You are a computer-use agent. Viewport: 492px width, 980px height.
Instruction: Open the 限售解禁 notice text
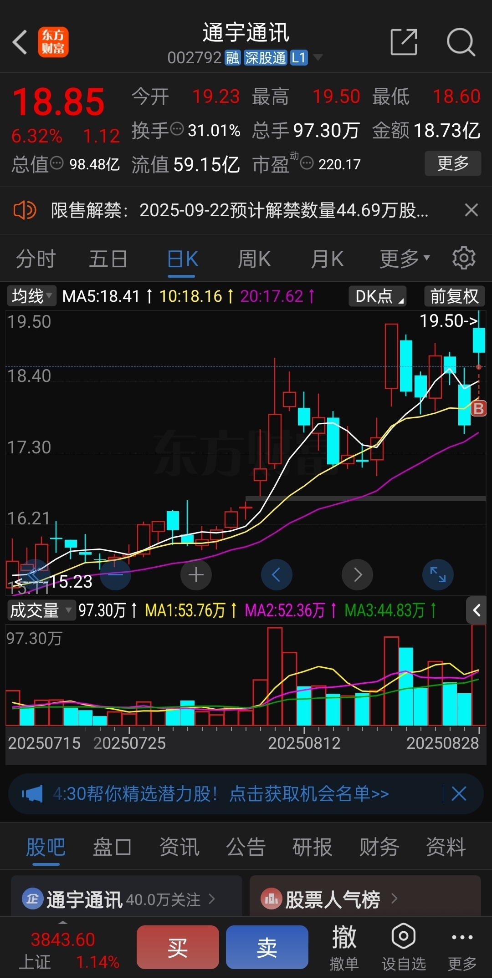click(240, 210)
